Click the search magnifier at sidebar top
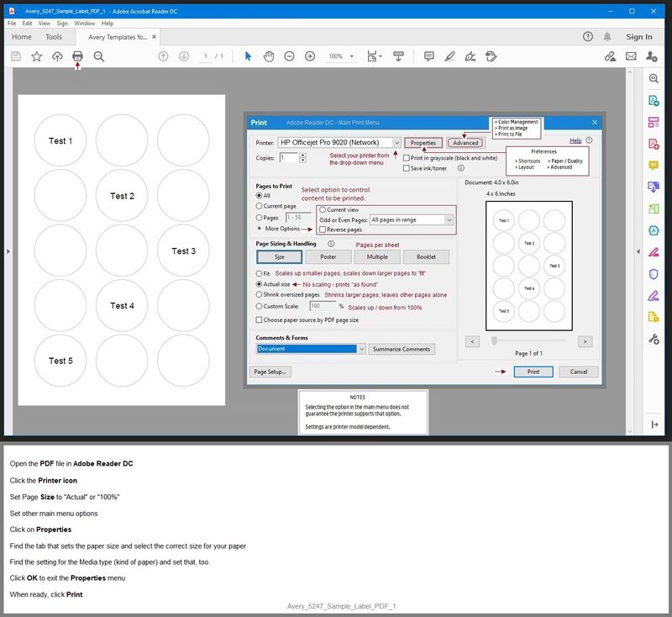Screen dimensions: 672x617 (654, 78)
